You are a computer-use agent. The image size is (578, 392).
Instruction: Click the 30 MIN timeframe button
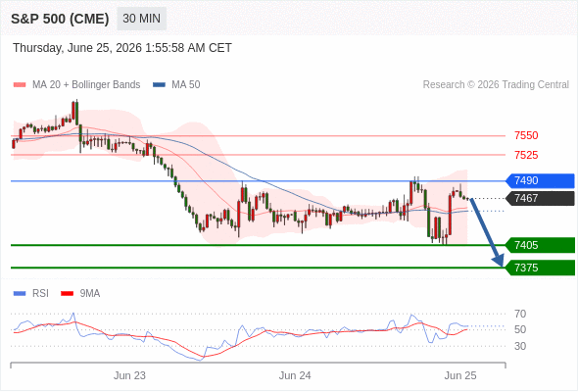141,19
